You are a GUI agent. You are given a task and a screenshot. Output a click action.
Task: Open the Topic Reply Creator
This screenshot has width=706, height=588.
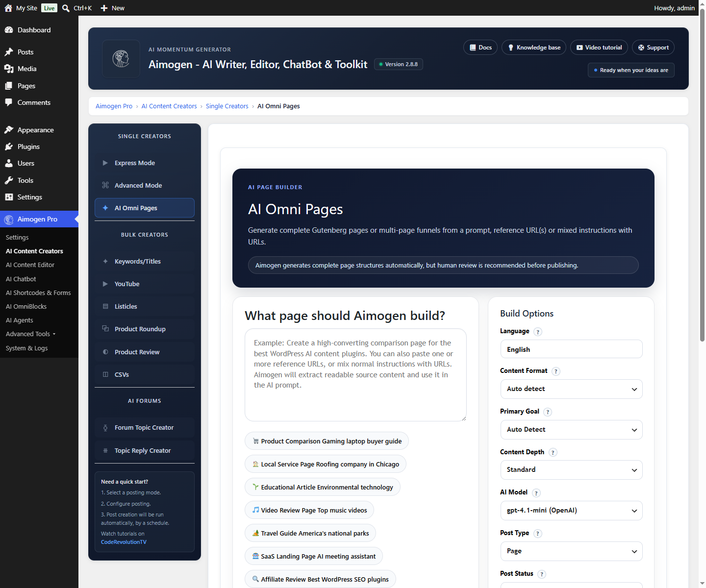[145, 451]
